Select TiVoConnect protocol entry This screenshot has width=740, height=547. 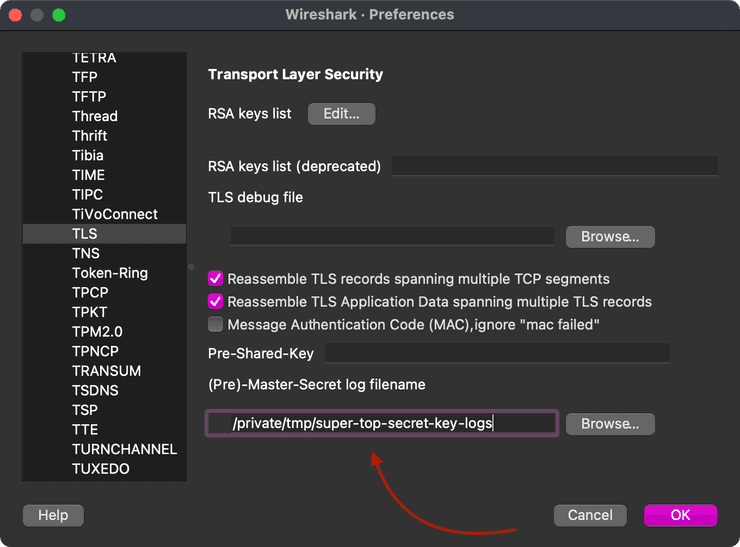pyautogui.click(x=104, y=214)
